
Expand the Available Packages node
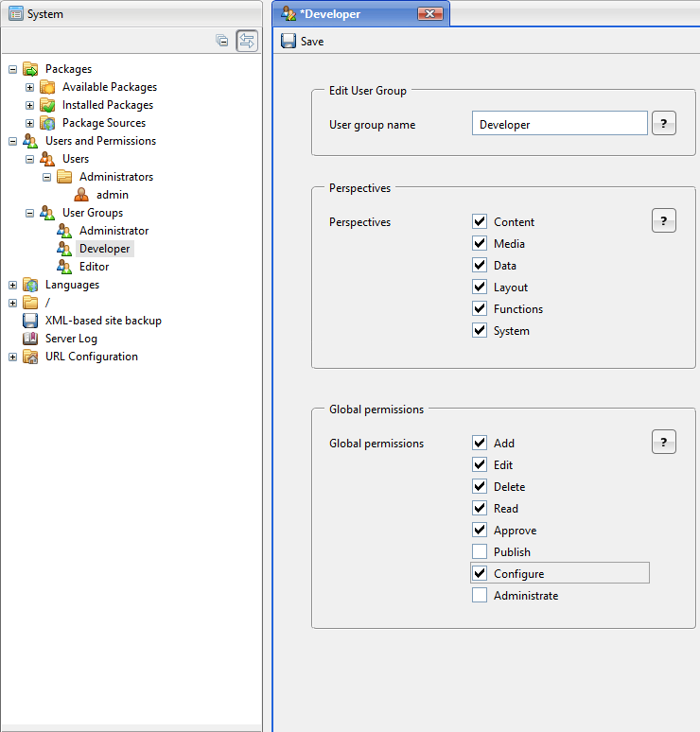tap(30, 87)
